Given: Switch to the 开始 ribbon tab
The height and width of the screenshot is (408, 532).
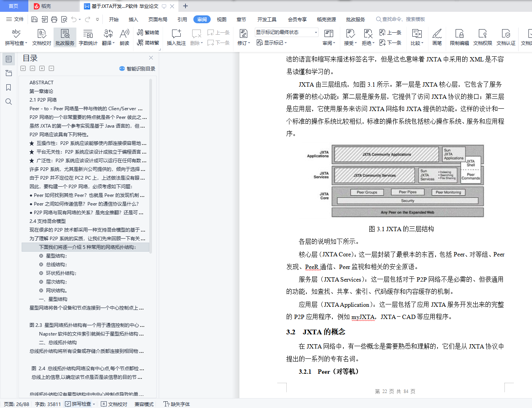Looking at the screenshot, I should 114,19.
